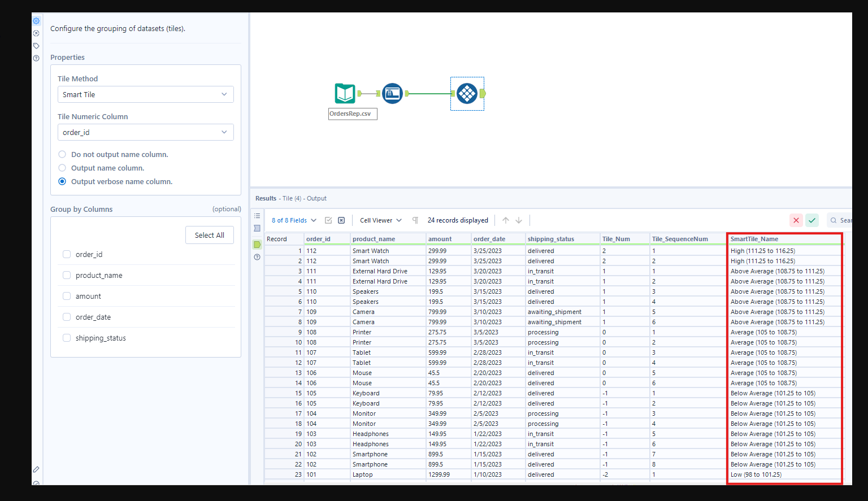This screenshot has height=501, width=868.
Task: Click the red X icon in the results toolbar
Action: pyautogui.click(x=796, y=220)
